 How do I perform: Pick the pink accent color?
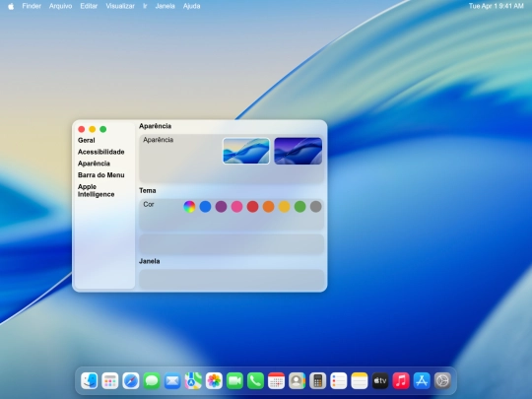236,207
